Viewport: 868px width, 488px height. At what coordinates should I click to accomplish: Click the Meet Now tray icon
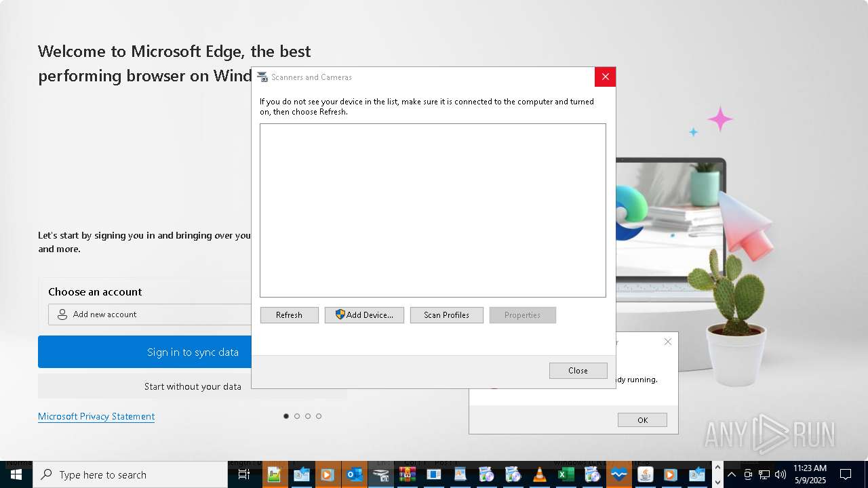(748, 474)
